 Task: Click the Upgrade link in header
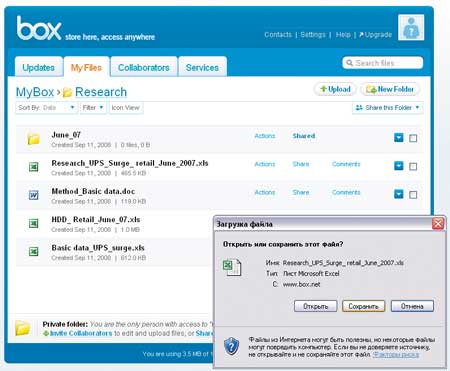[x=375, y=35]
